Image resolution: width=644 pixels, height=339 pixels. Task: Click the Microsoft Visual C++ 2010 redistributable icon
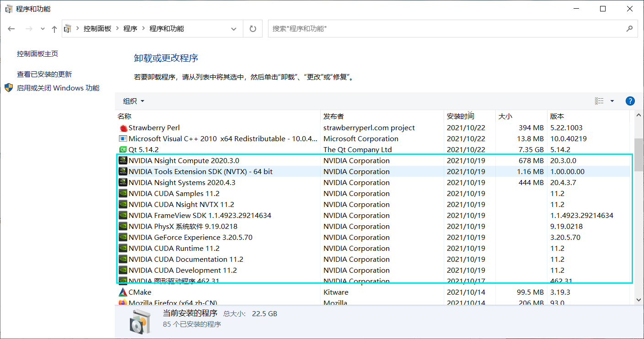(x=123, y=139)
